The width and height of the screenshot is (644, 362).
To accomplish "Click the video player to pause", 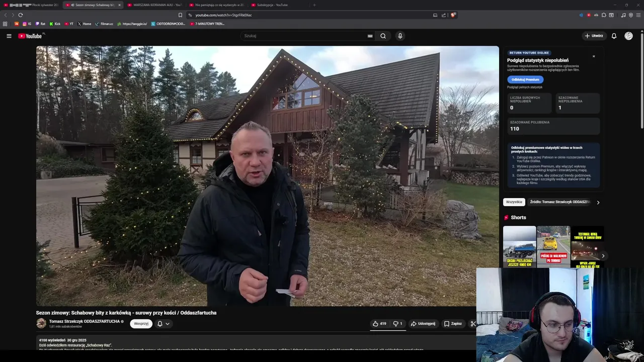I will (267, 176).
